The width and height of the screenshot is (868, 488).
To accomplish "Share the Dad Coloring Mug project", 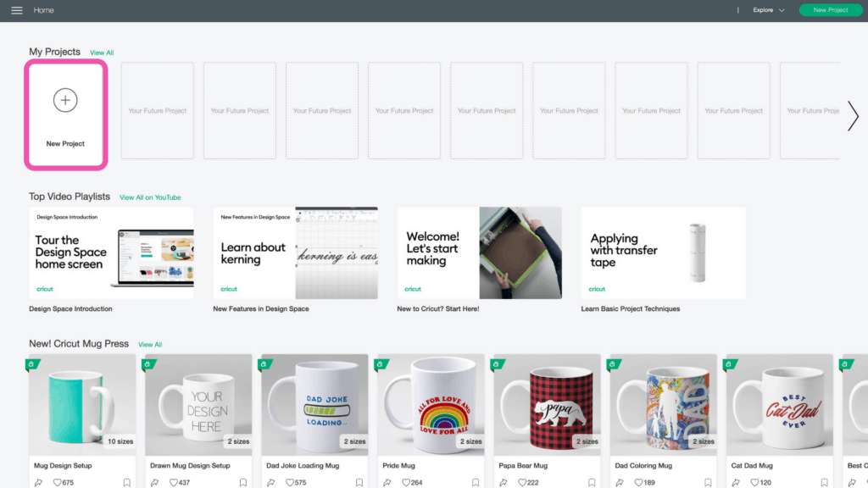I will 620,482.
